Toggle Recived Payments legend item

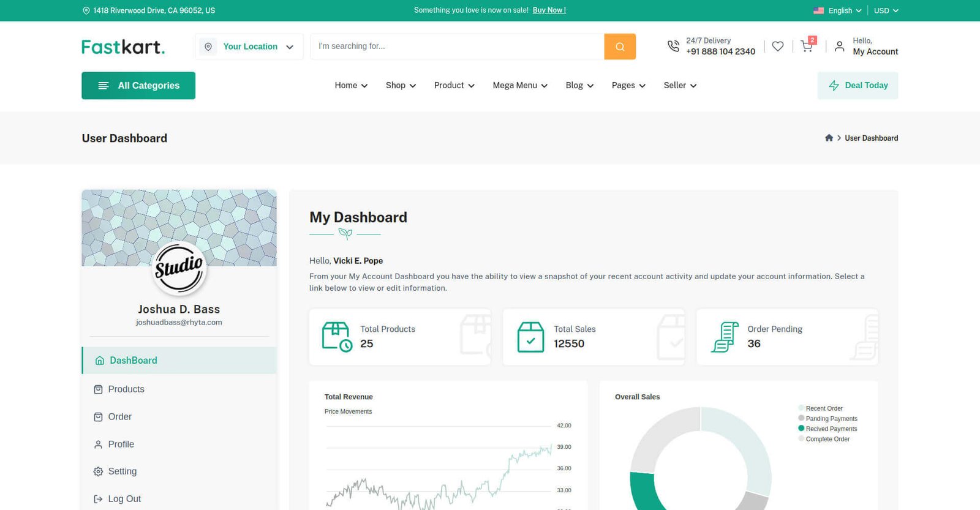click(831, 429)
